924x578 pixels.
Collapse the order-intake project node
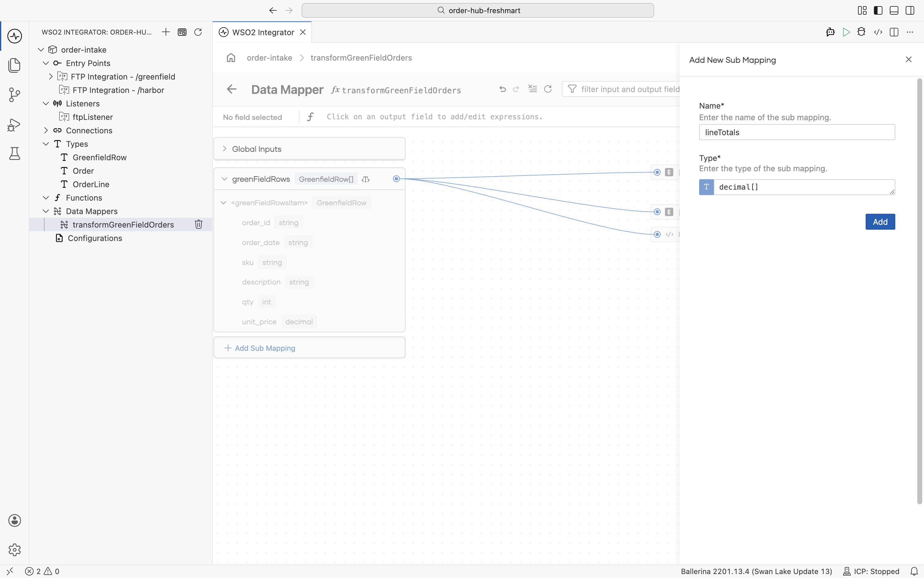click(x=41, y=50)
